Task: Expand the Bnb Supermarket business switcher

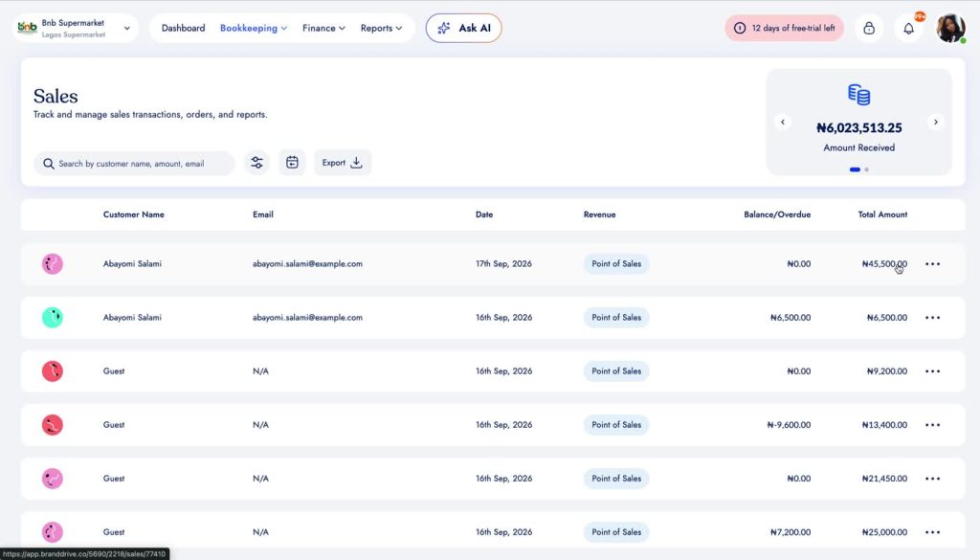Action: [127, 28]
